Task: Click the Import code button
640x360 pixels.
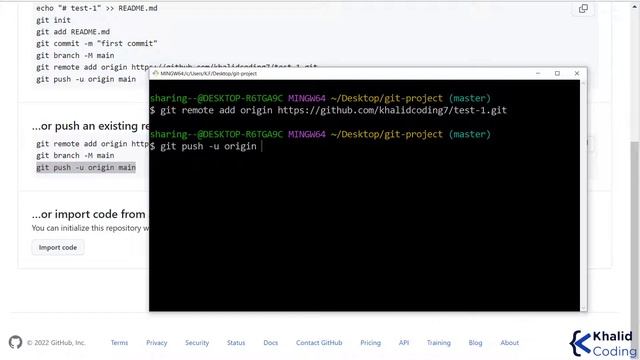Action: (58, 247)
